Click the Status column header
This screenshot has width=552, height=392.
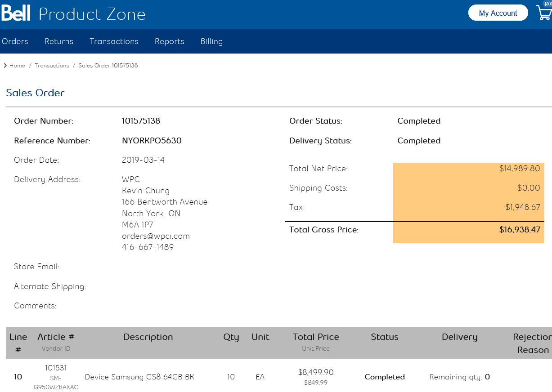385,337
